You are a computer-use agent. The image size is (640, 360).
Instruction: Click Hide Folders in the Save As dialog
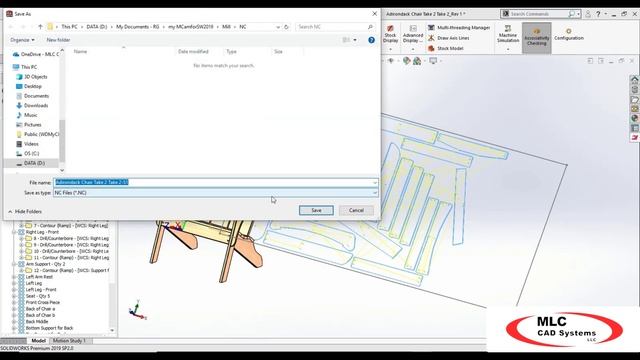pos(25,211)
